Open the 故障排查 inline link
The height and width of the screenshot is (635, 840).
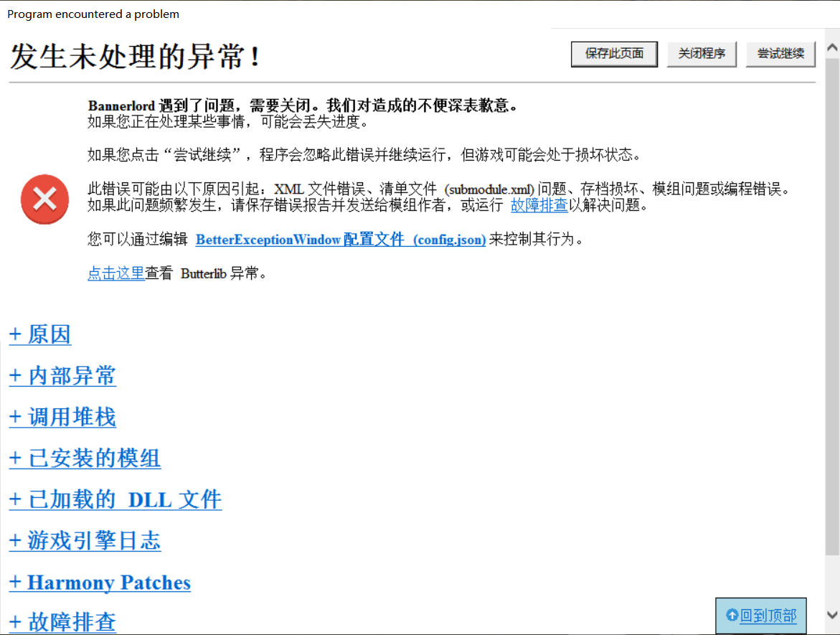coord(539,205)
